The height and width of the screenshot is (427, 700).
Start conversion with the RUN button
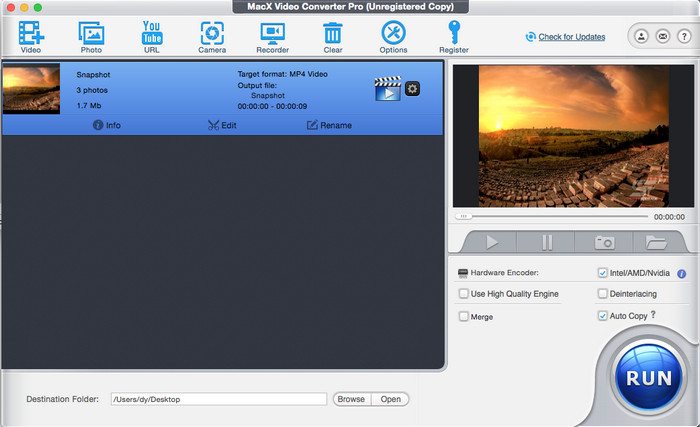pyautogui.click(x=649, y=378)
